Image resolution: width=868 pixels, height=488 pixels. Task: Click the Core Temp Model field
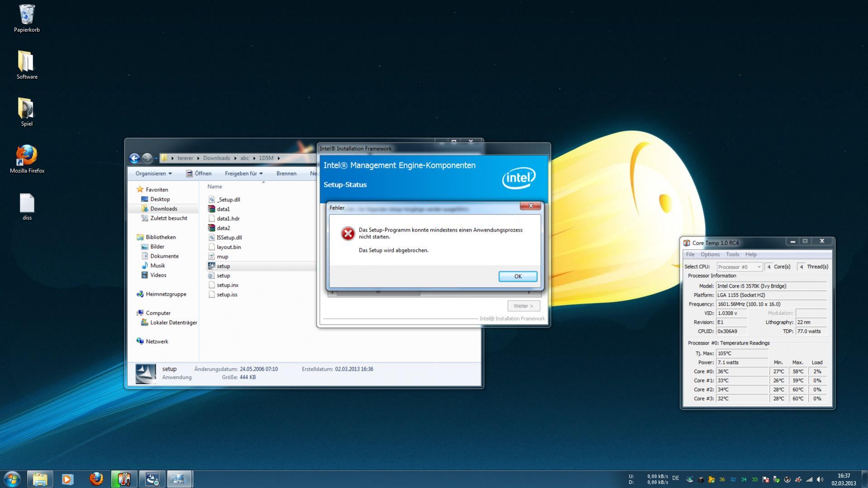click(772, 286)
